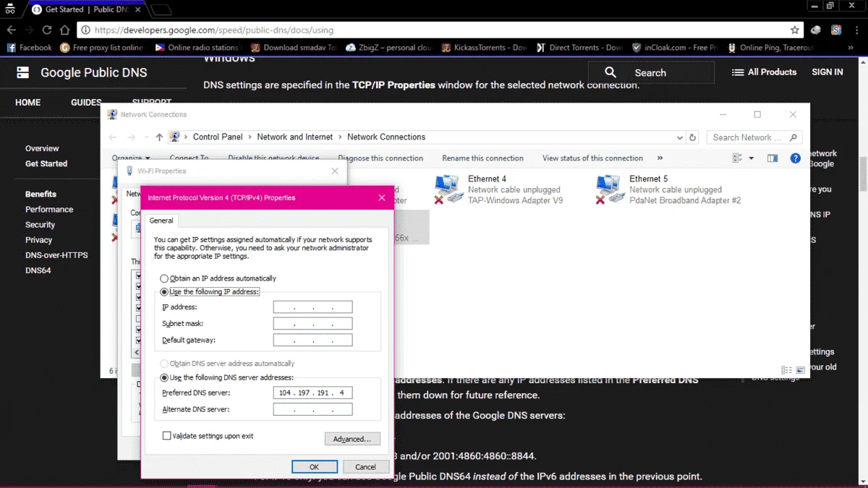Go up one level in Network Connections

(159, 137)
